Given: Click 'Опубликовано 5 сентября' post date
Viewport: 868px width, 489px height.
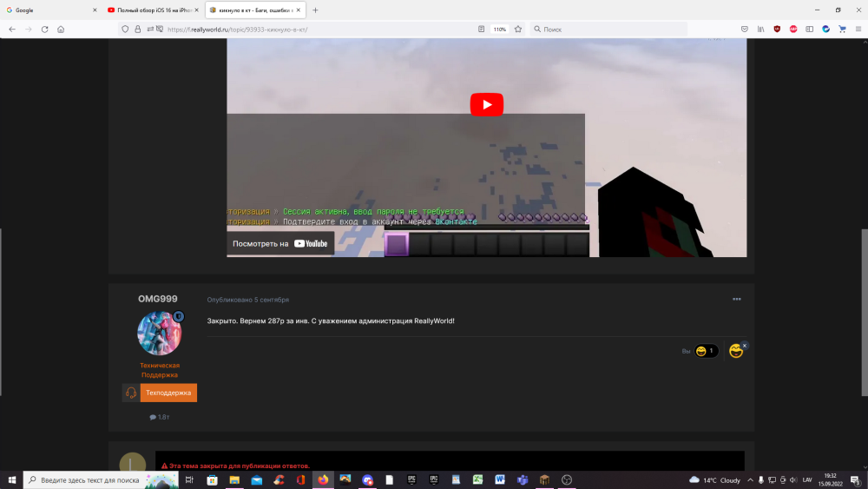Looking at the screenshot, I should pyautogui.click(x=248, y=300).
